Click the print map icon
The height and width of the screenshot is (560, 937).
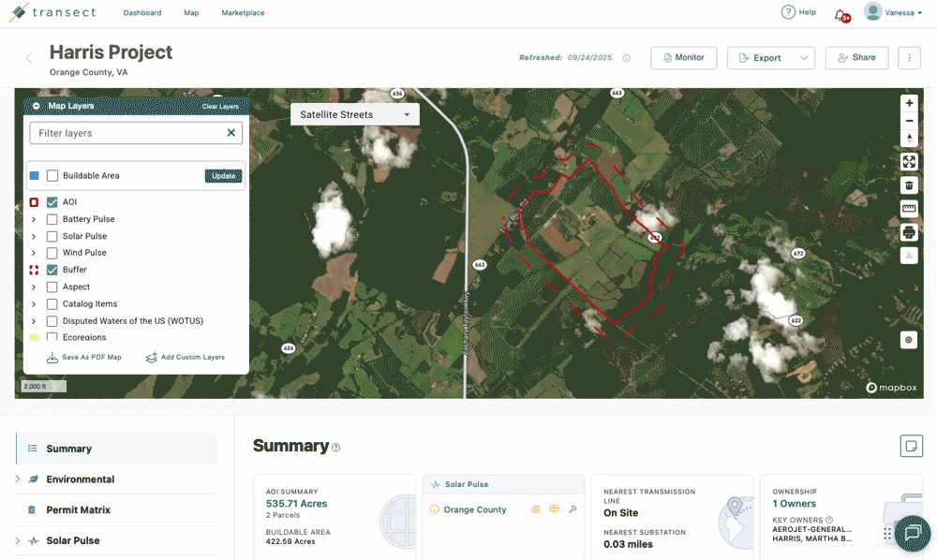[909, 231]
